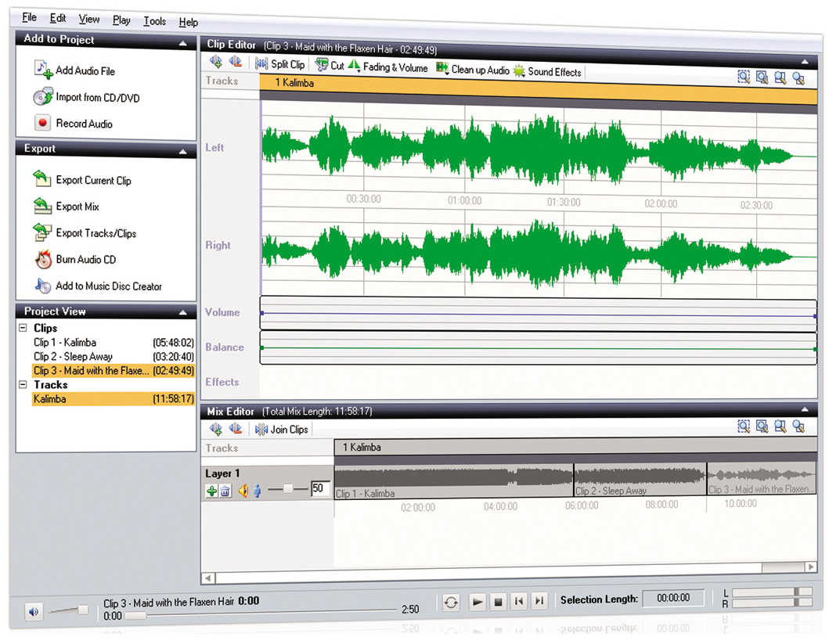836x644 pixels.
Task: Click the Cut tool in Clip Editor
Action: pos(330,66)
